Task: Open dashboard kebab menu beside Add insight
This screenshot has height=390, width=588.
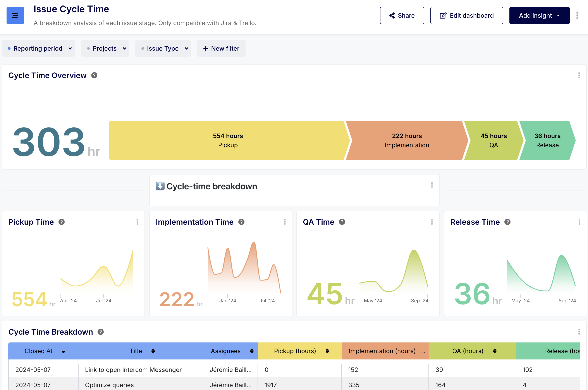Action: (x=577, y=15)
